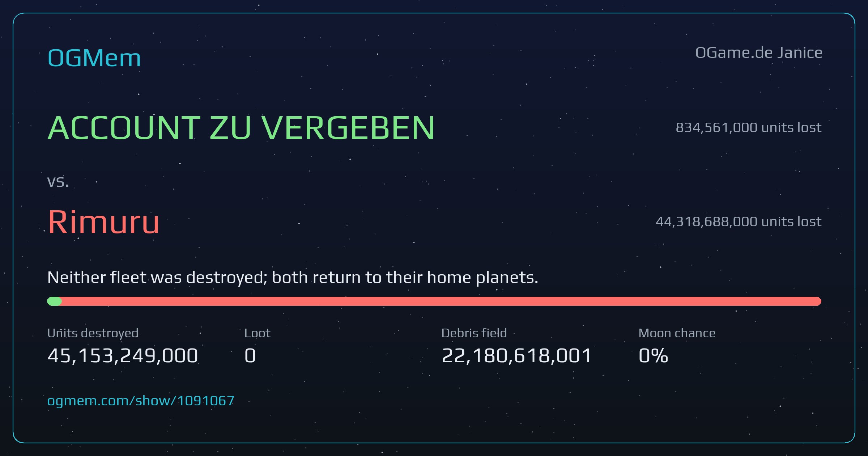868x456 pixels.
Task: Click the OGame.de Janice server label
Action: coord(759,53)
